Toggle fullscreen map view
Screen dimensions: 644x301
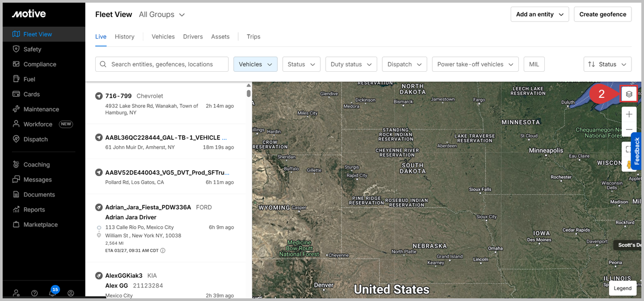pos(627,149)
